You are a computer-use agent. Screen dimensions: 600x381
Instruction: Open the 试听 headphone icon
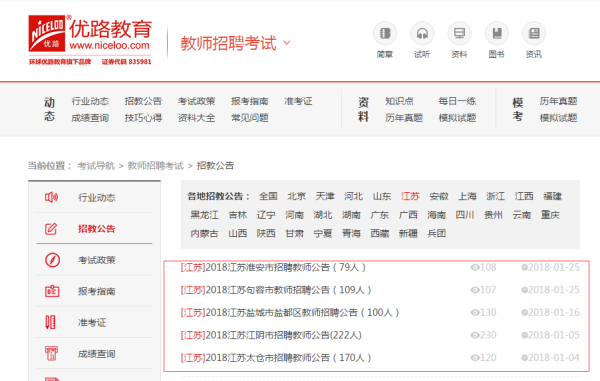coord(422,34)
